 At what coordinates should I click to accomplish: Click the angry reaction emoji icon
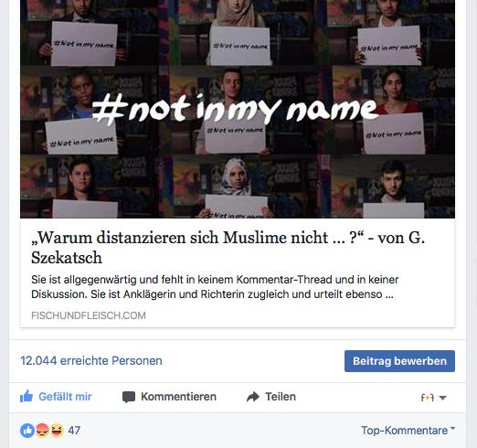42,431
